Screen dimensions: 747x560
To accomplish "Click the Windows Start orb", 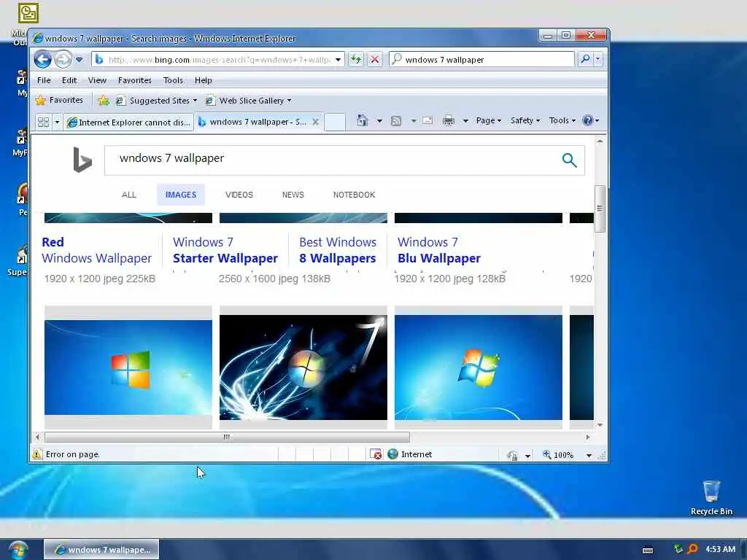I will 18,550.
